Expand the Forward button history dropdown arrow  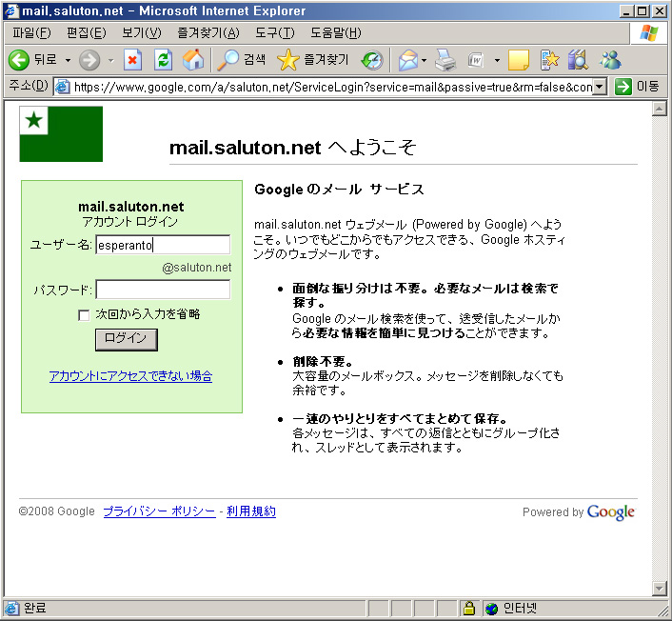[111, 60]
